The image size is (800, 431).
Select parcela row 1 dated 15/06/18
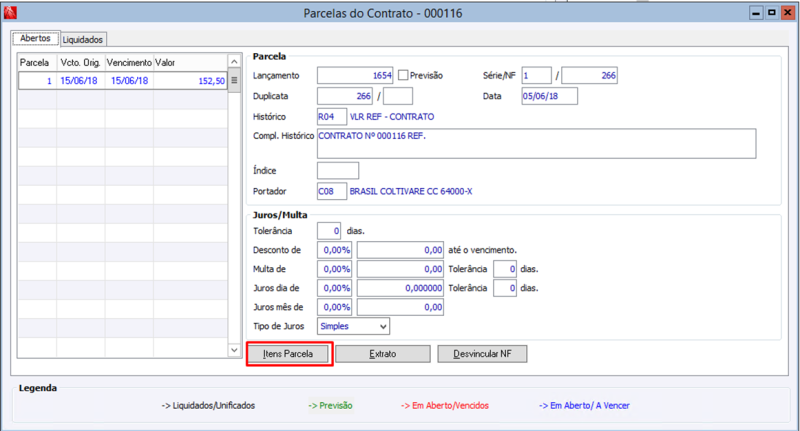click(x=122, y=81)
